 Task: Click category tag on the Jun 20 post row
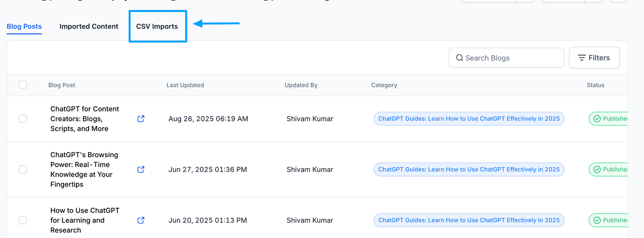tap(468, 220)
